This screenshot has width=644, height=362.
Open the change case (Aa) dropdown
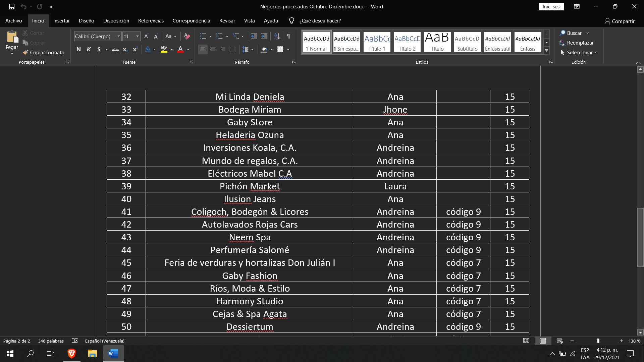(x=171, y=36)
